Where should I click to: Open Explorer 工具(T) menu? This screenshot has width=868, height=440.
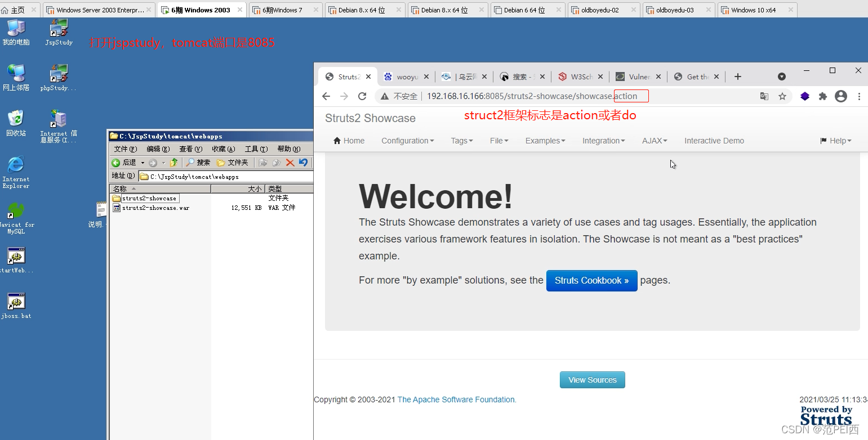[256, 149]
